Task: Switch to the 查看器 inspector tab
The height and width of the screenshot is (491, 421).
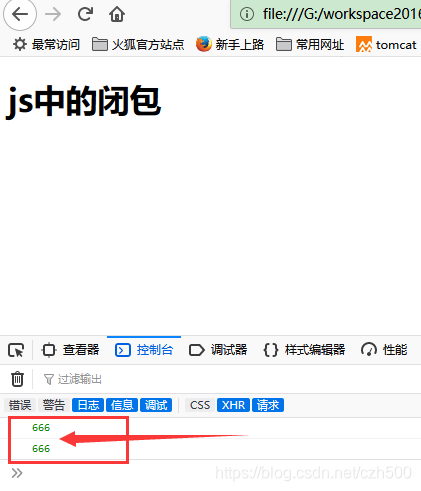Action: 70,350
